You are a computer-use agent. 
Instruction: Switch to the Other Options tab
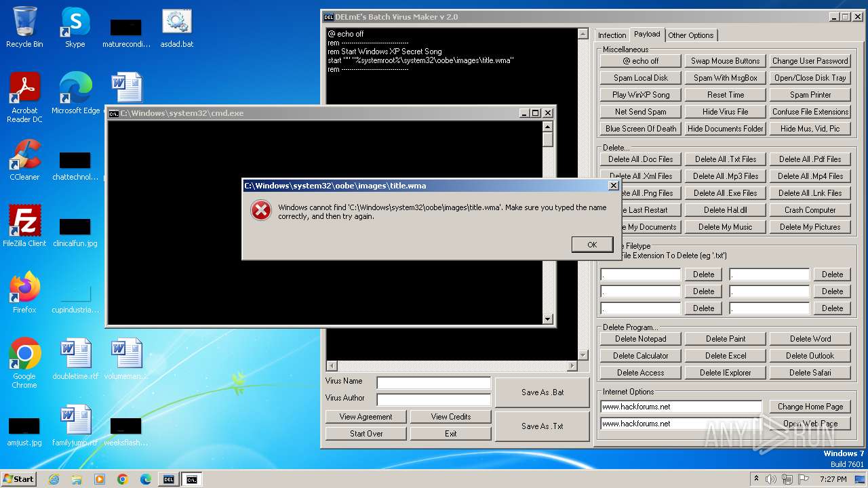click(x=691, y=35)
